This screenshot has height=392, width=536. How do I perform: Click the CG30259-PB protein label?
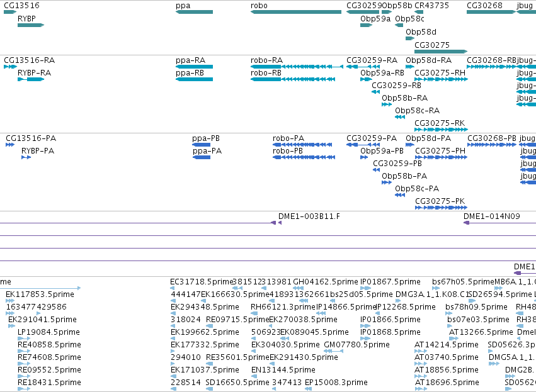[397, 164]
